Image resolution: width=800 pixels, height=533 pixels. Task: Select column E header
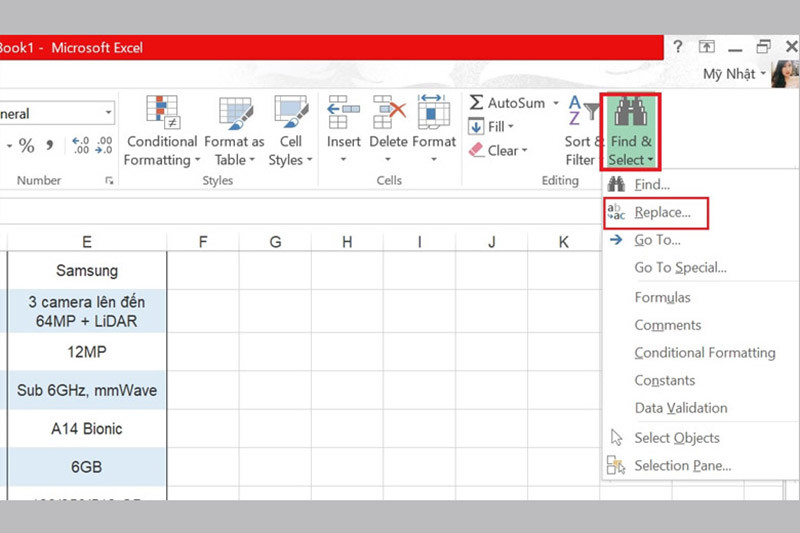coord(87,242)
